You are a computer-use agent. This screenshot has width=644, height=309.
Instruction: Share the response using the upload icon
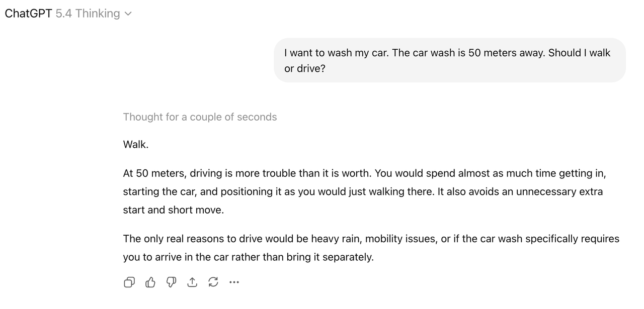tap(192, 282)
